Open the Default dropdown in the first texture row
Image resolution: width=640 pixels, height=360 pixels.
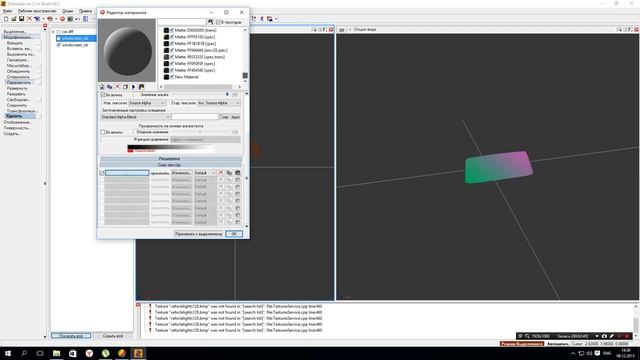204,173
